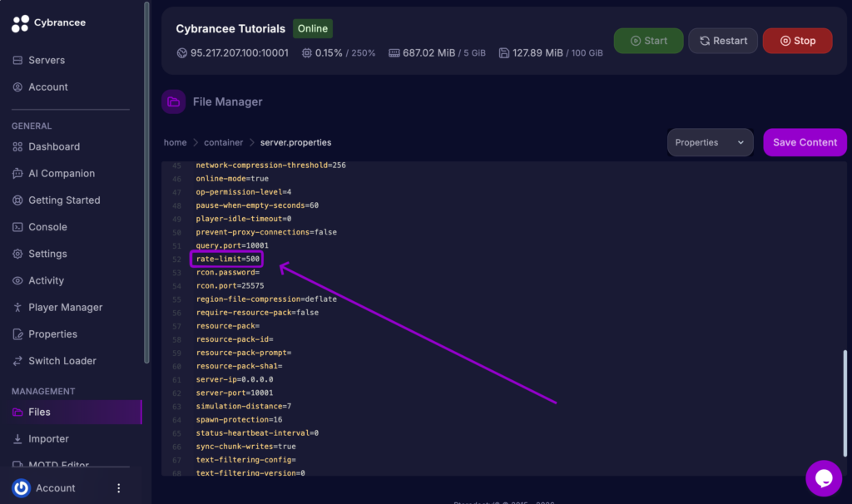852x504 pixels.
Task: Click the File Manager purple folder icon
Action: 173,101
